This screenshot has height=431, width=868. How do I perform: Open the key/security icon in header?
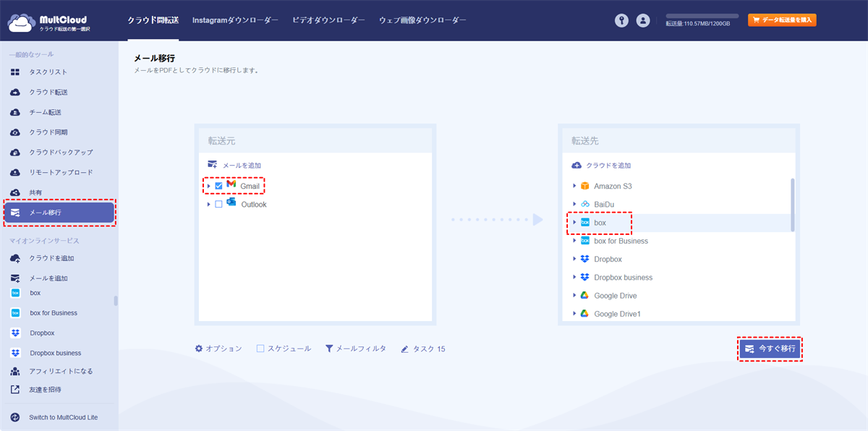click(621, 20)
